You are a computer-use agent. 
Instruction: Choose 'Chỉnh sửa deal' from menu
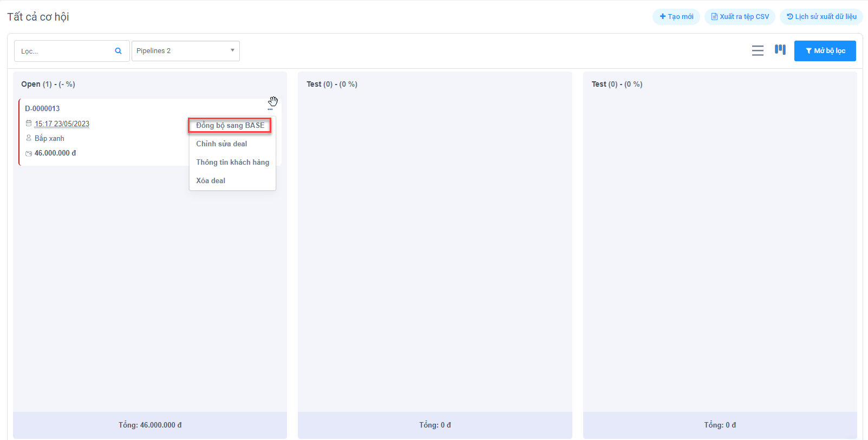[221, 144]
